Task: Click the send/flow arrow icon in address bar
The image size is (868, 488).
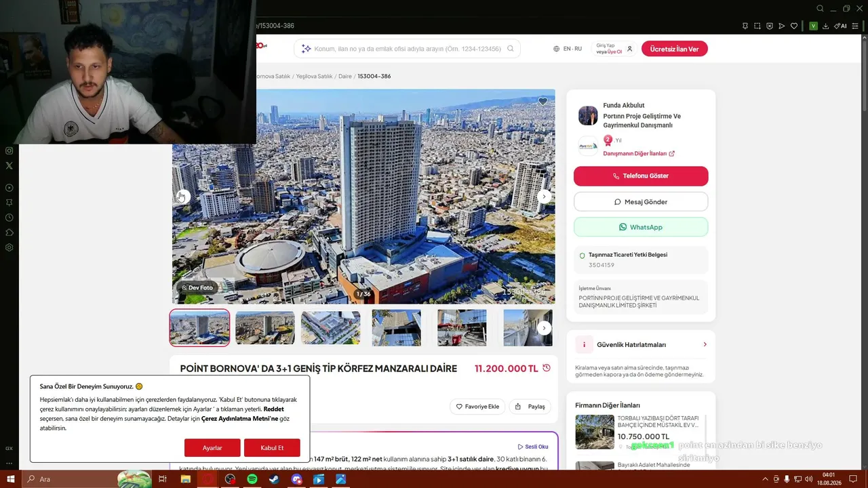Action: pos(782,26)
